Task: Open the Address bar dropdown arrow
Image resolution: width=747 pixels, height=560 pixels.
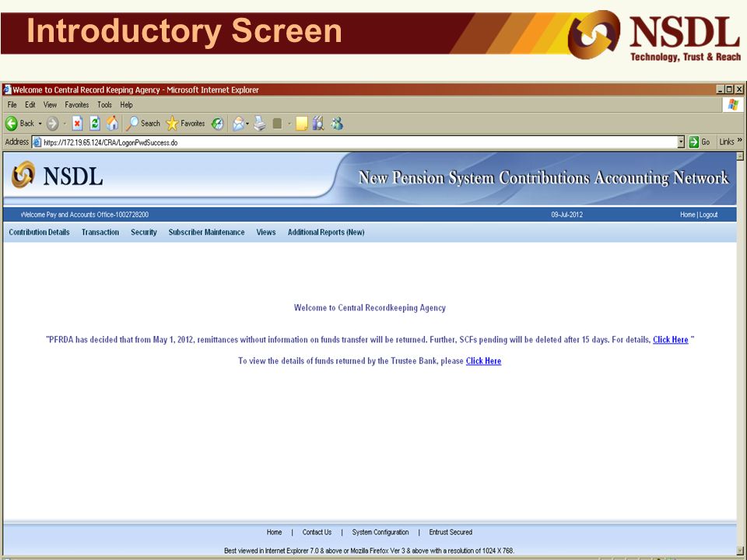Action: click(x=681, y=142)
